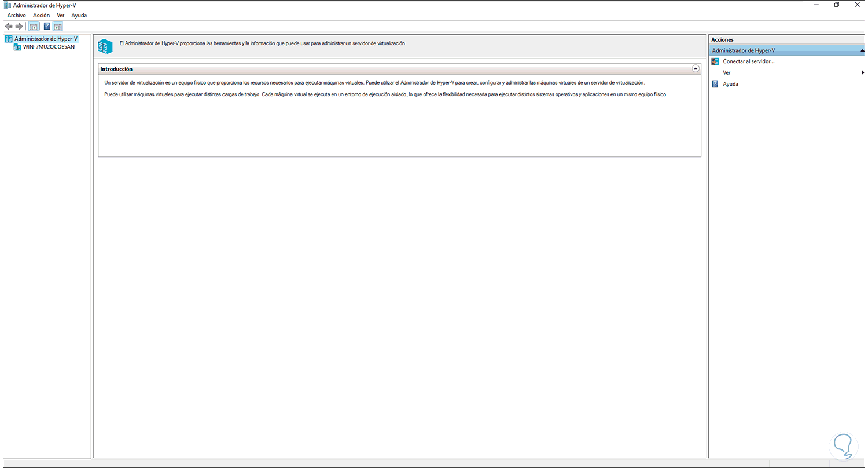Click Conectar al servidor... in Acciones

pyautogui.click(x=749, y=61)
